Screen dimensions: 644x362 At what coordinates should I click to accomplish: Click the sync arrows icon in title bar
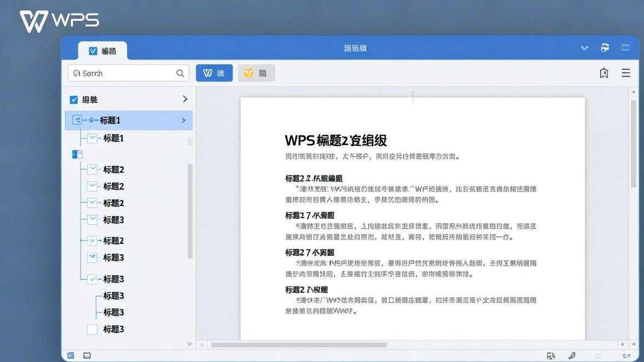(605, 48)
